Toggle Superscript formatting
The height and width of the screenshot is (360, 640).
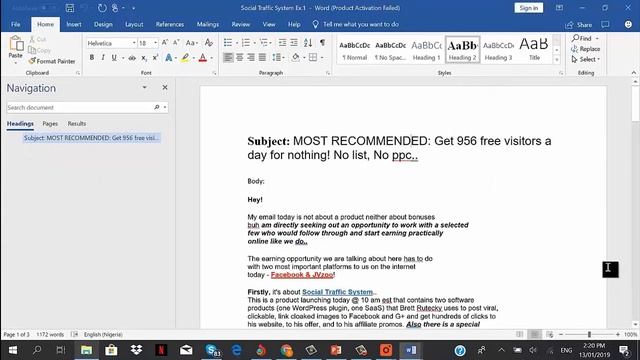point(155,58)
